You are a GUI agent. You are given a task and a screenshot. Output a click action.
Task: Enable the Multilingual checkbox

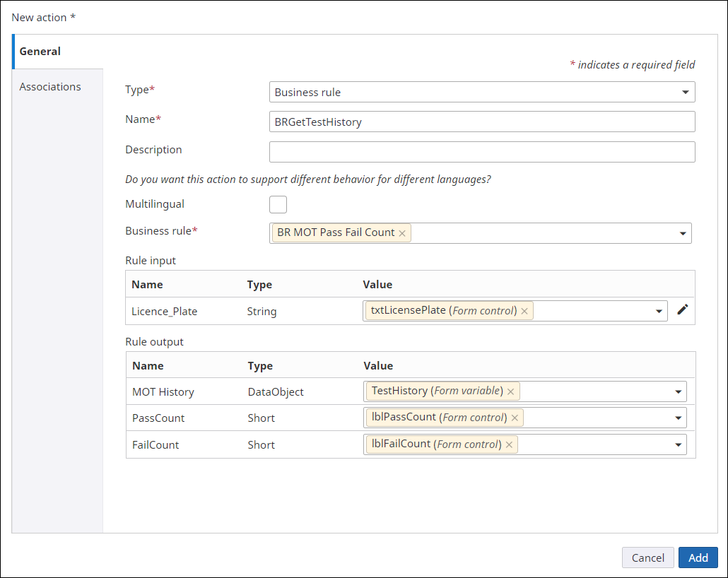pos(278,204)
